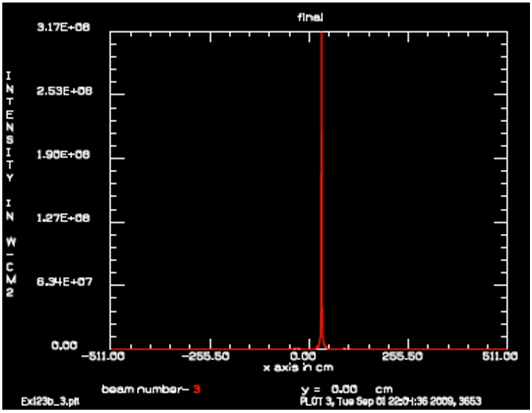The width and height of the screenshot is (532, 413).
Task: Click the Ex123b_3.plt filename text
Action: [50, 402]
